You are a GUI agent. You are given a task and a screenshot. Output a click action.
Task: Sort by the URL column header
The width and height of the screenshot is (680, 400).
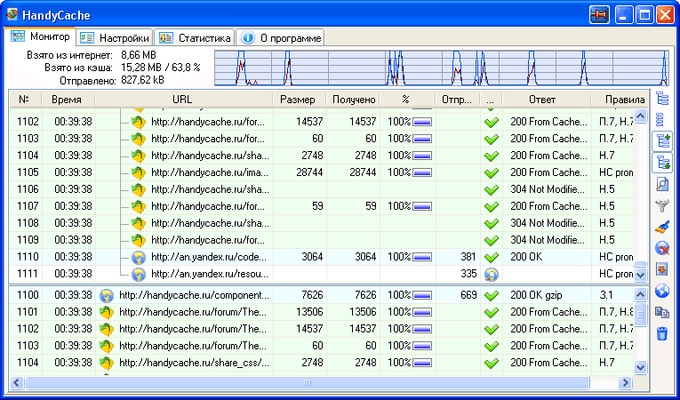[x=183, y=99]
